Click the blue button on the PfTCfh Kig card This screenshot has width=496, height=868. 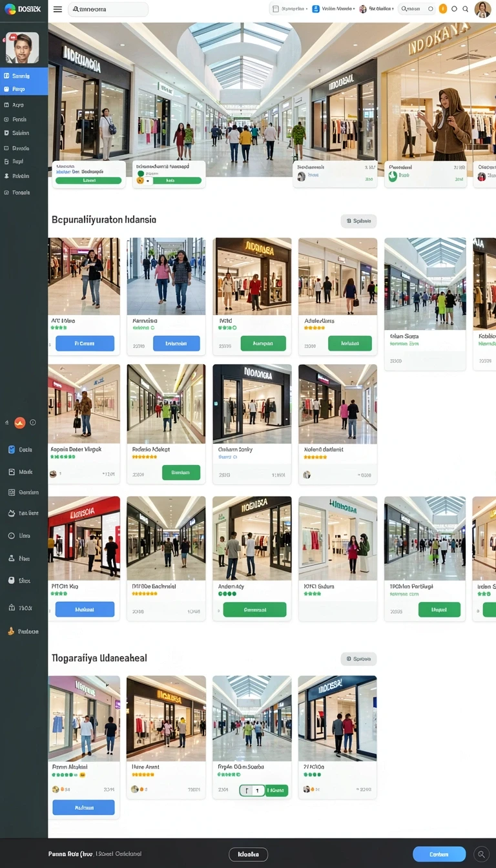click(x=85, y=609)
